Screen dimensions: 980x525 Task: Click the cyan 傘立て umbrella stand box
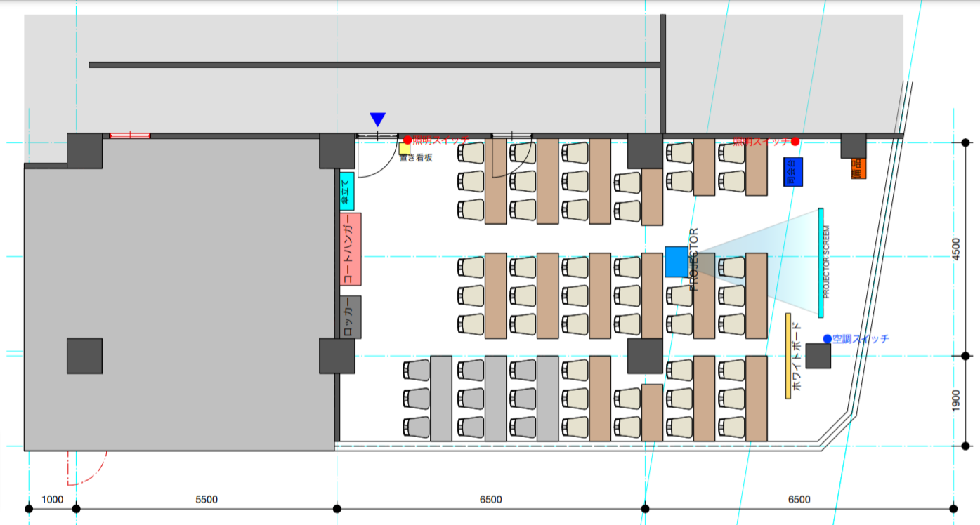click(347, 191)
